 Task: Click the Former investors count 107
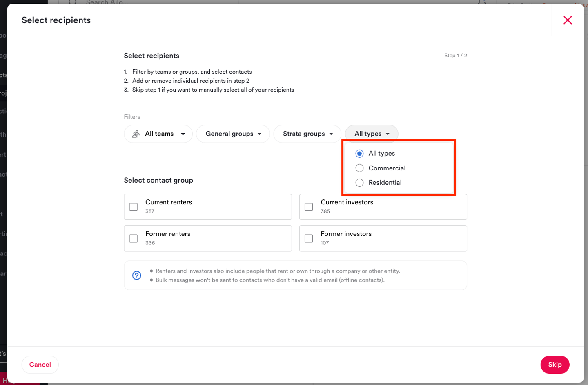pos(325,243)
